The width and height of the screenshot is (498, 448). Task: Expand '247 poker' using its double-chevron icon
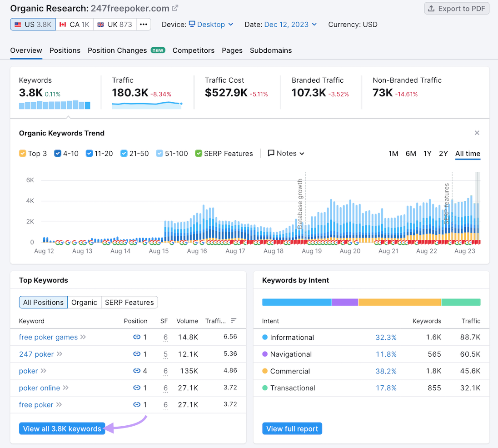tap(59, 354)
